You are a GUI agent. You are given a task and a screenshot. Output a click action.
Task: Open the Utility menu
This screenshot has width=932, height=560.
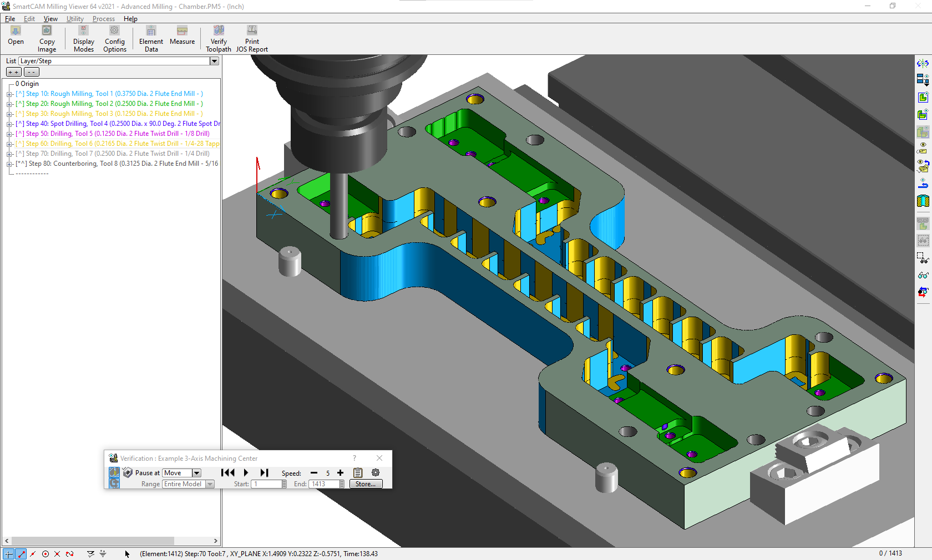75,19
